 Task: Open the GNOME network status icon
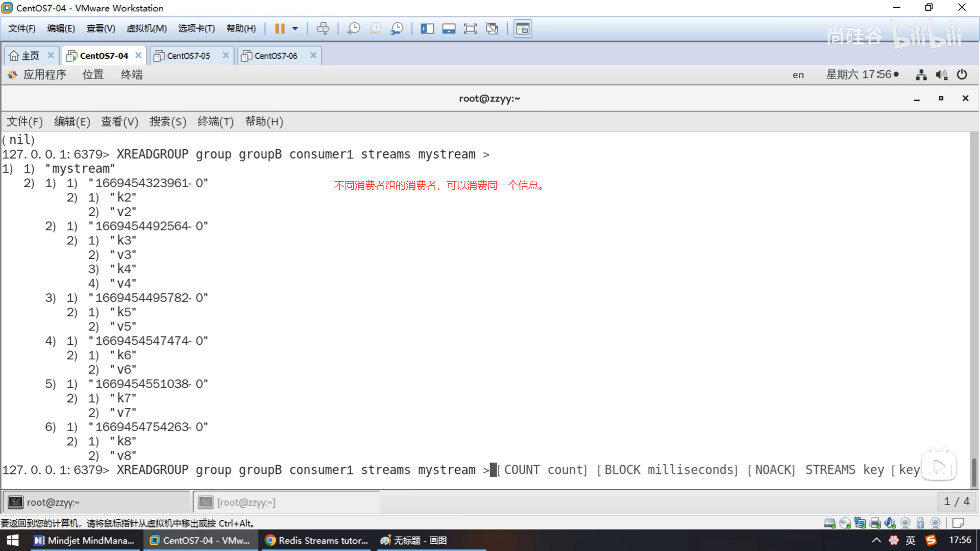click(x=921, y=75)
